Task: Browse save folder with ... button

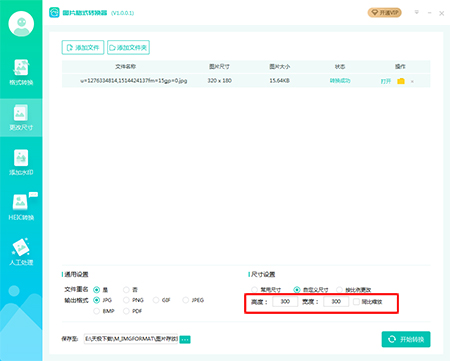Action: [185, 339]
